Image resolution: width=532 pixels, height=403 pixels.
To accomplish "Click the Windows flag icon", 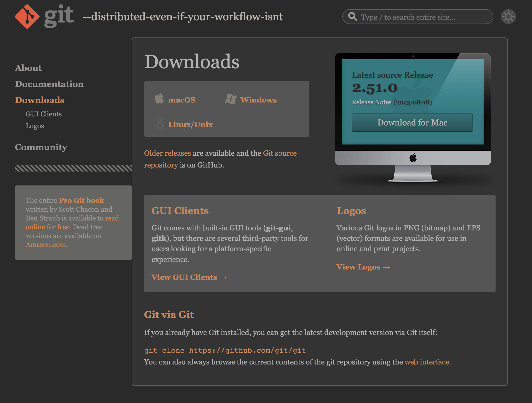I will (231, 99).
